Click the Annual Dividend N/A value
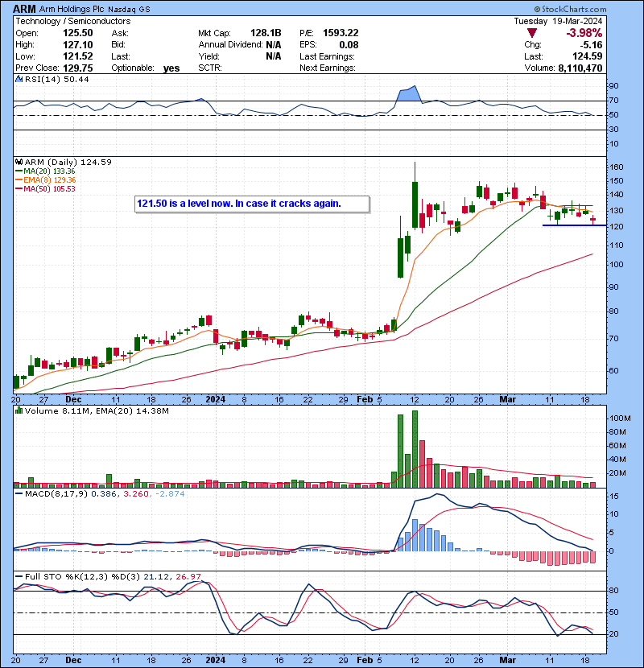 [274, 45]
